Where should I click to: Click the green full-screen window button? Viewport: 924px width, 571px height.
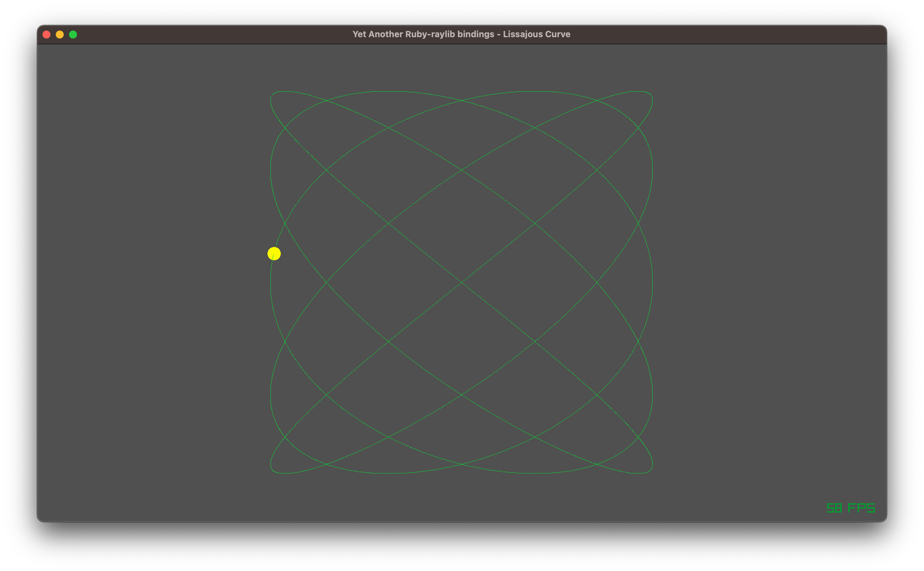pyautogui.click(x=73, y=35)
